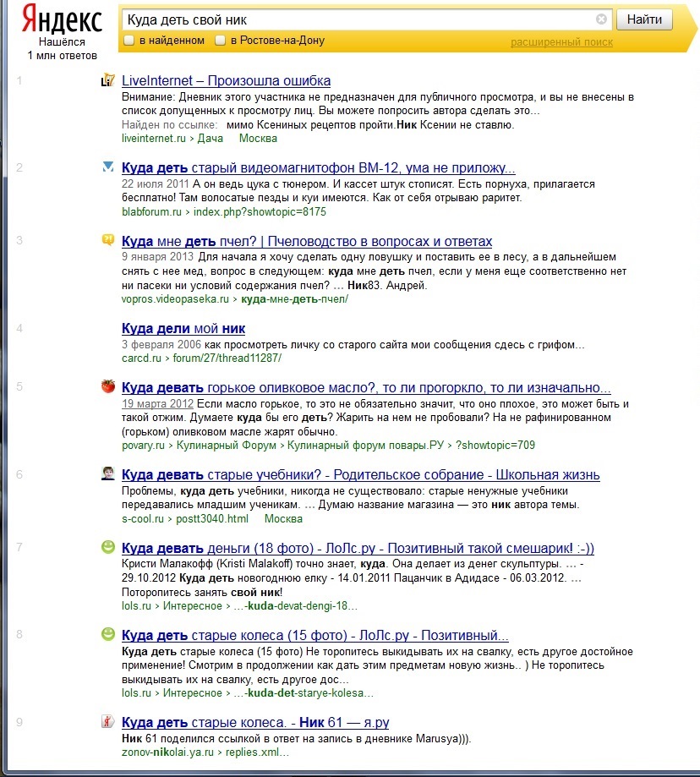Click 'index.php?showtopic=8175' path link
The width and height of the screenshot is (700, 777).
260,211
